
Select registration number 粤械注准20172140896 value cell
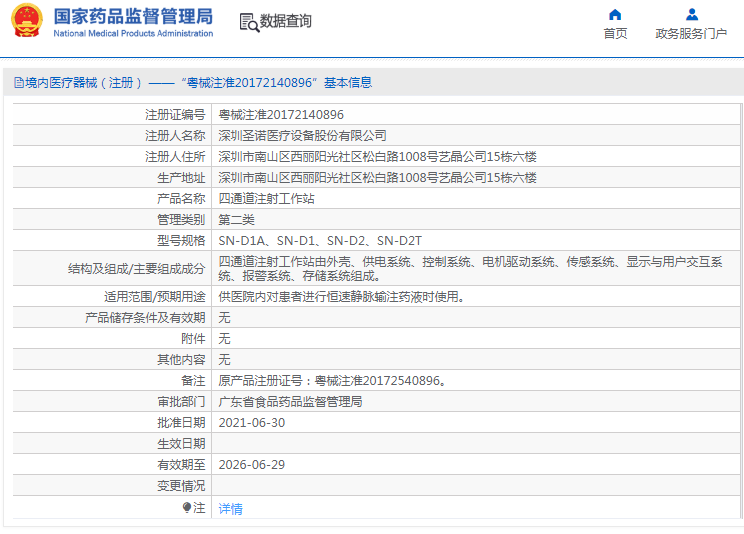(x=281, y=115)
